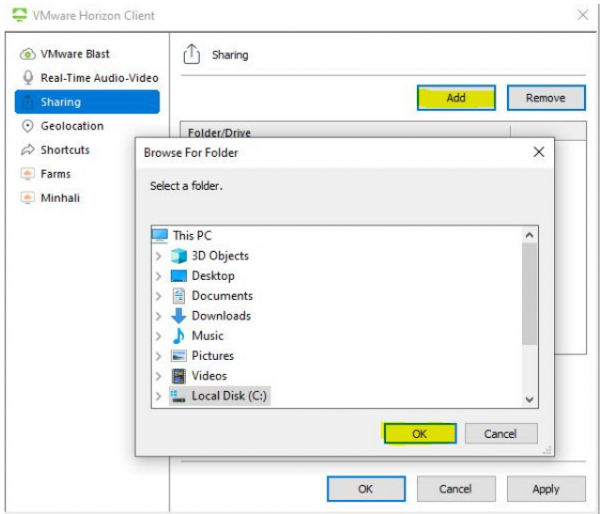600x514 pixels.
Task: Click OK in the main settings window
Action: click(366, 489)
